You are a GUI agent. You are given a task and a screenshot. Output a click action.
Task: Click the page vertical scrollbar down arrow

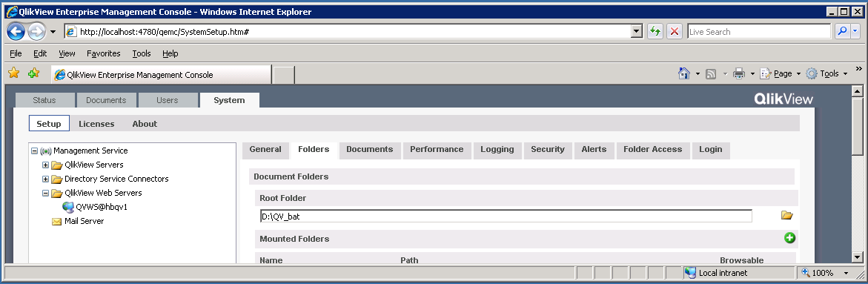(857, 257)
